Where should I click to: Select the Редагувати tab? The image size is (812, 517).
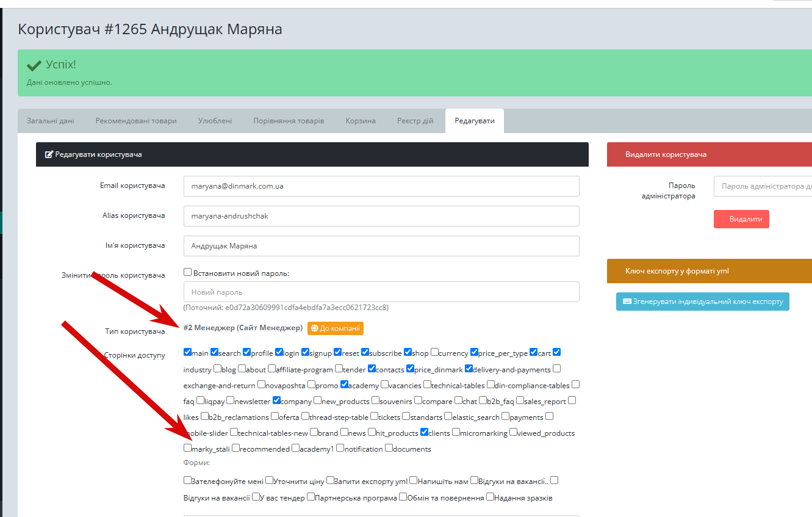pos(475,121)
